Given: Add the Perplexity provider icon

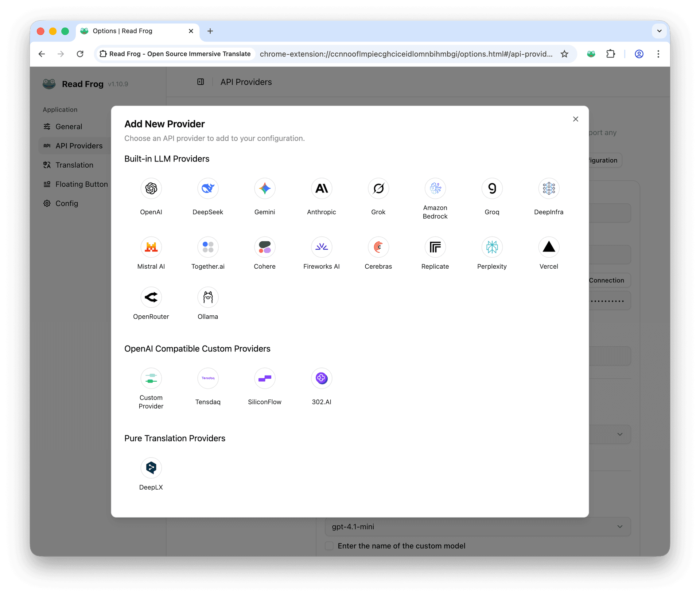Looking at the screenshot, I should [492, 247].
